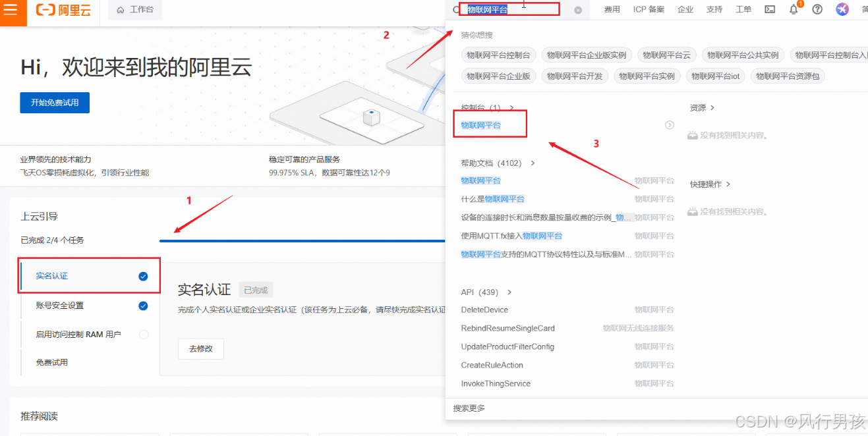Image resolution: width=868 pixels, height=436 pixels.
Task: Choose the 物联网平台企业版 suggestion chip
Action: point(498,76)
